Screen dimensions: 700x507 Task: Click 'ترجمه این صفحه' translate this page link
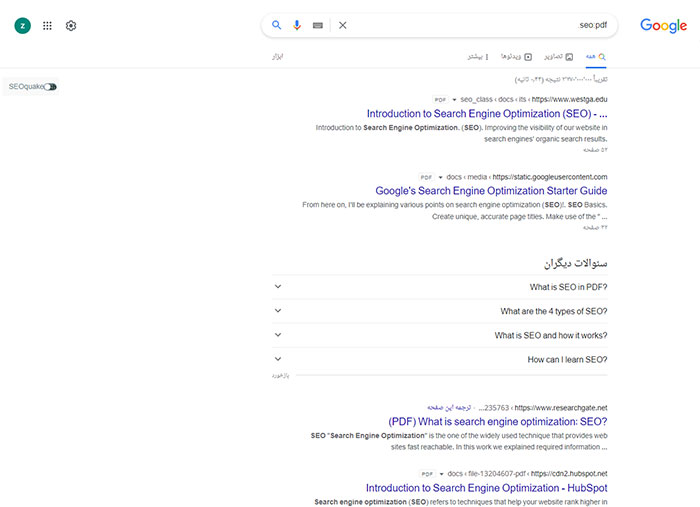[449, 407]
